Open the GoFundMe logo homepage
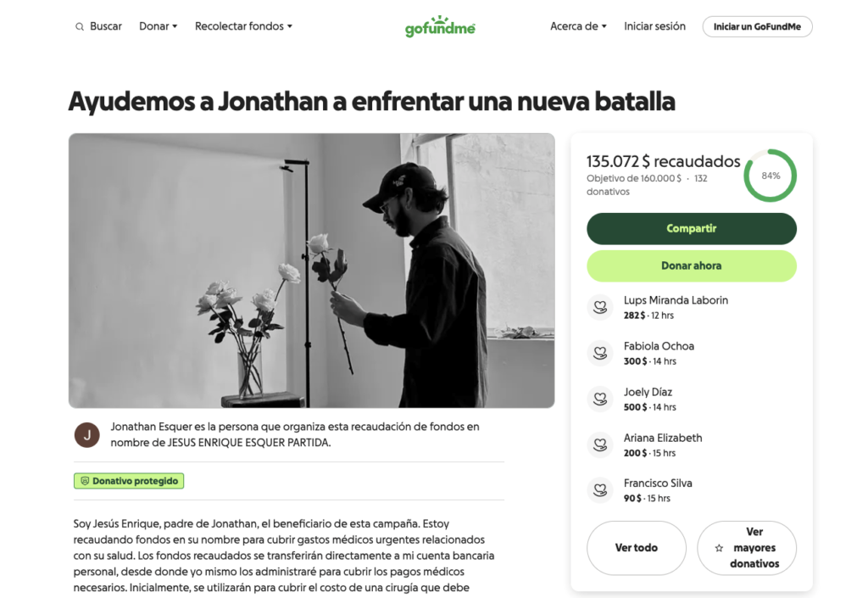 tap(440, 26)
